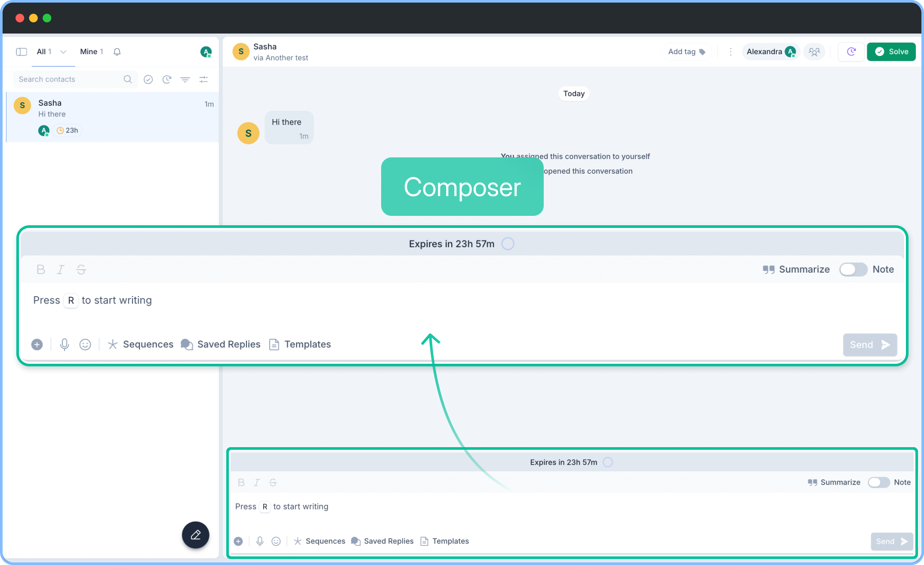Collapse the sidebar with the panel icon
The width and height of the screenshot is (924, 565).
pyautogui.click(x=21, y=52)
